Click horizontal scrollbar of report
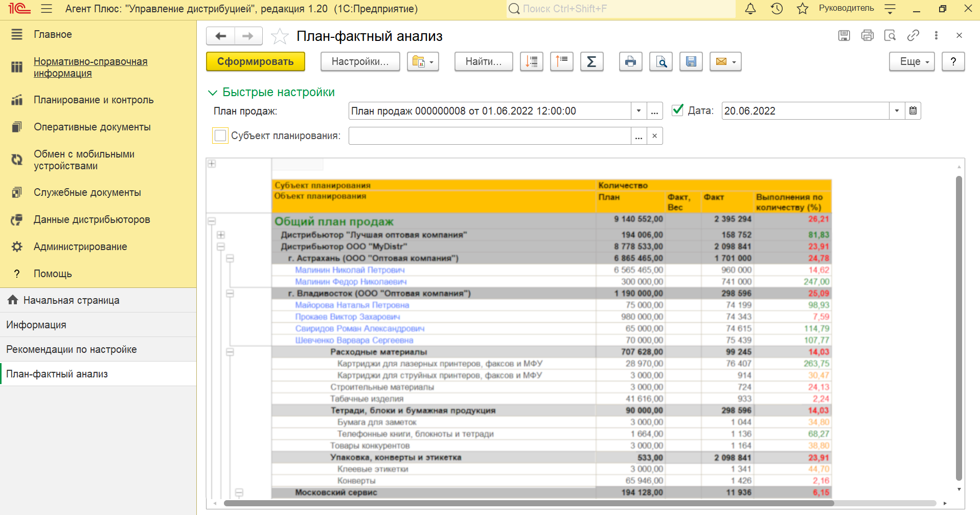Screen dimensions: 980x515 (x=529, y=503)
